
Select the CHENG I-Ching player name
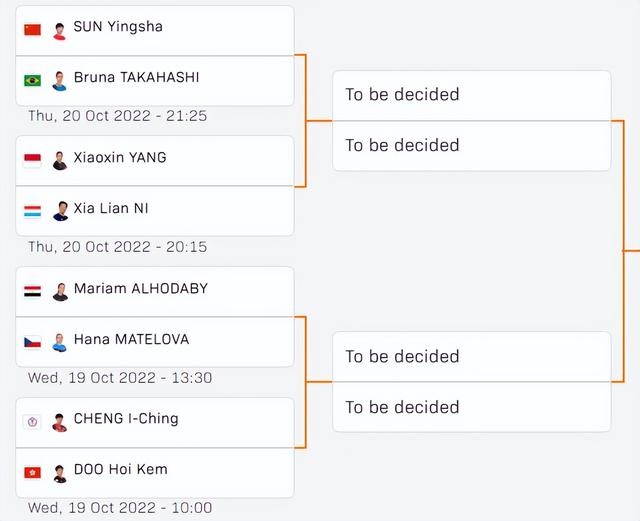click(126, 419)
